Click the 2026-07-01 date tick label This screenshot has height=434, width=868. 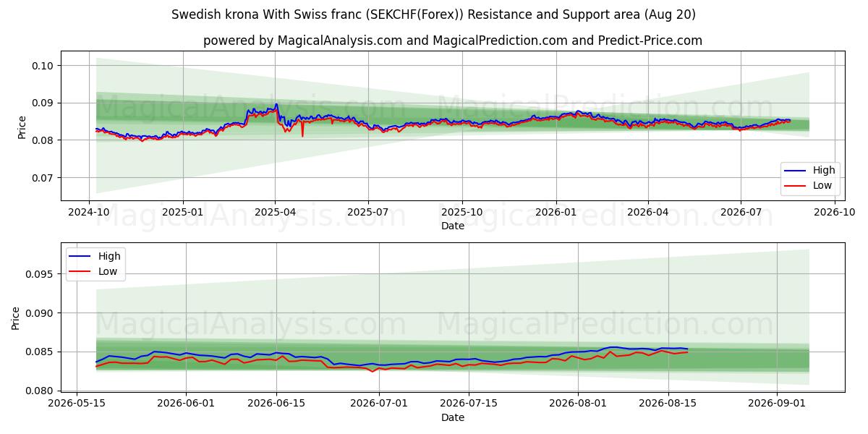[379, 404]
